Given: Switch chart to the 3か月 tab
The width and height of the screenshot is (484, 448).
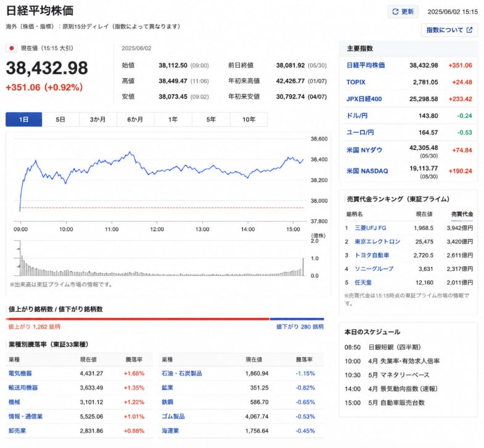Looking at the screenshot, I should pos(98,120).
